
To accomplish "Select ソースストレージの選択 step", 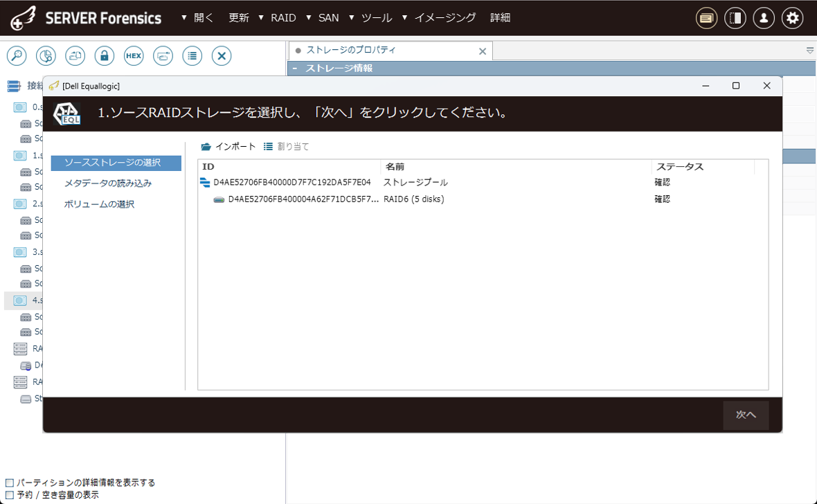I will pyautogui.click(x=116, y=163).
